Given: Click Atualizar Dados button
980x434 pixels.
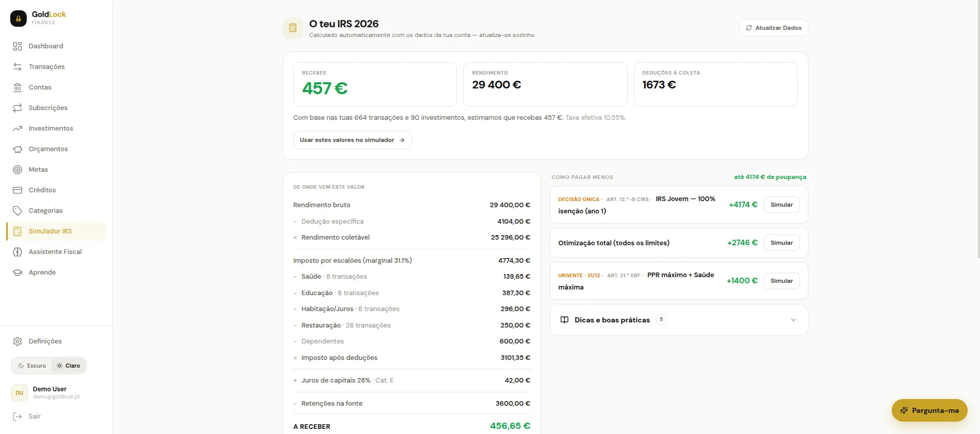Looking at the screenshot, I should (774, 28).
